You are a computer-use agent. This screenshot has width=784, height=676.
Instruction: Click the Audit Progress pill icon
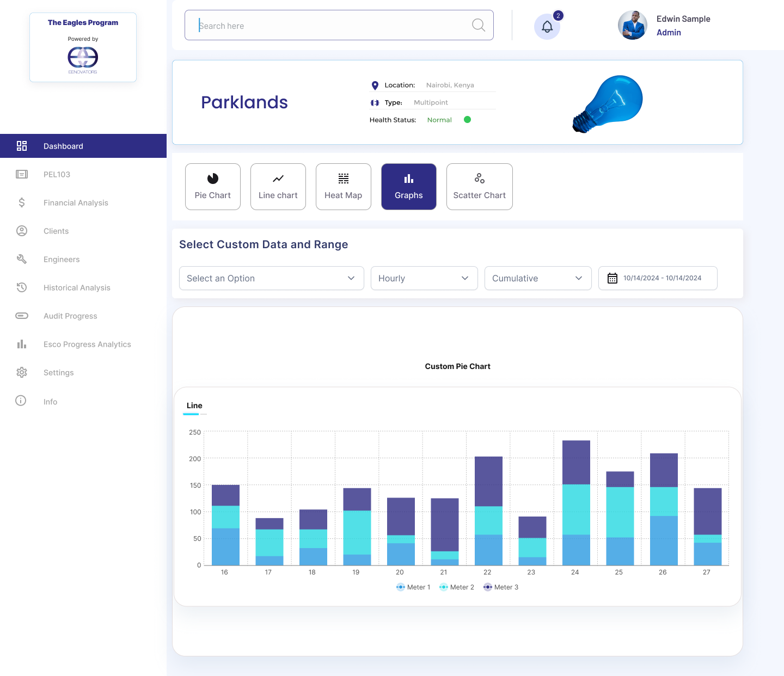tap(22, 316)
